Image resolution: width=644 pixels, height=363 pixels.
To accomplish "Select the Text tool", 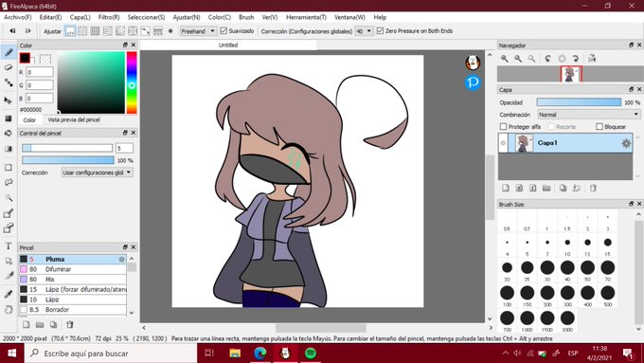I will [x=9, y=245].
